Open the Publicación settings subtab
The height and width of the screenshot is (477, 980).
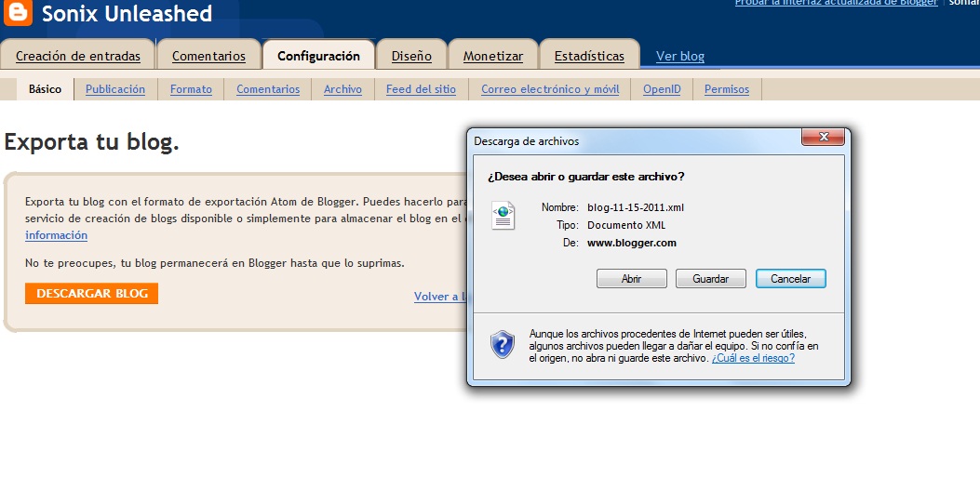115,89
